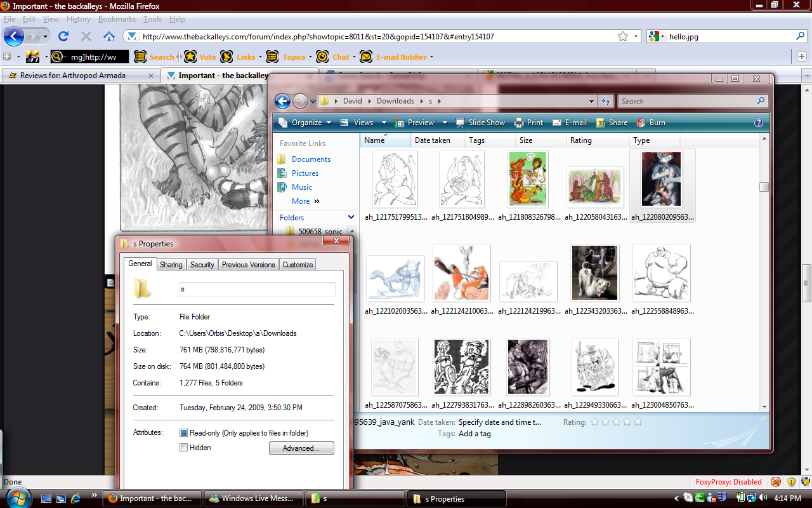Click Windows Live Messenger taskbar button
This screenshot has width=812, height=508.
pyautogui.click(x=253, y=499)
